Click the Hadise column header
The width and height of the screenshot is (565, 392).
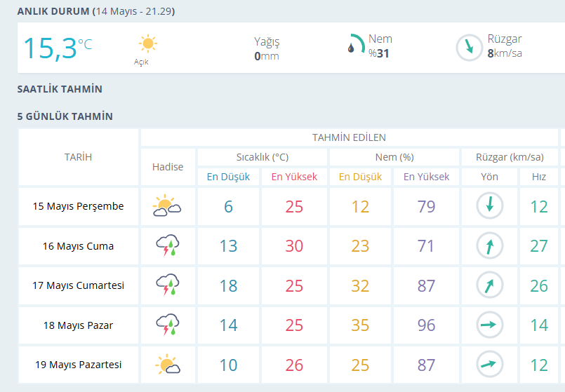(168, 167)
